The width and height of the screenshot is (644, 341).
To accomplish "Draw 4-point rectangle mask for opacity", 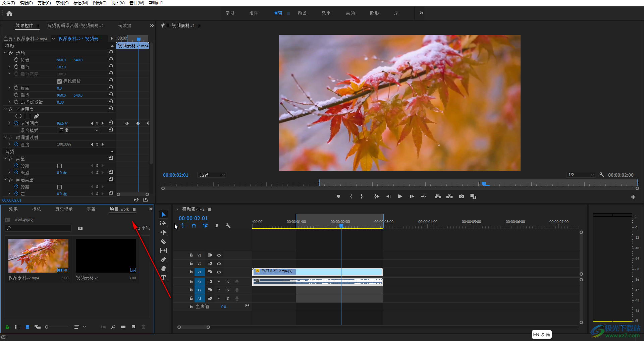I will point(28,116).
